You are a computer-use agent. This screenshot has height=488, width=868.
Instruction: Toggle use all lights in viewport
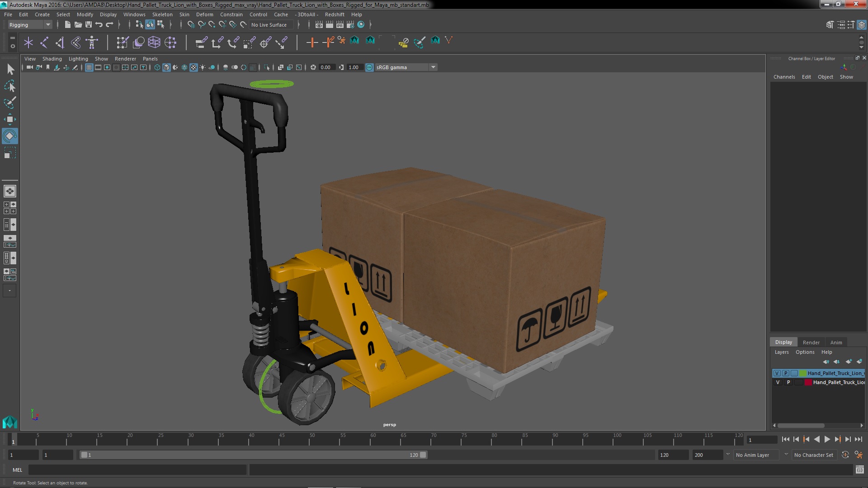(x=203, y=67)
